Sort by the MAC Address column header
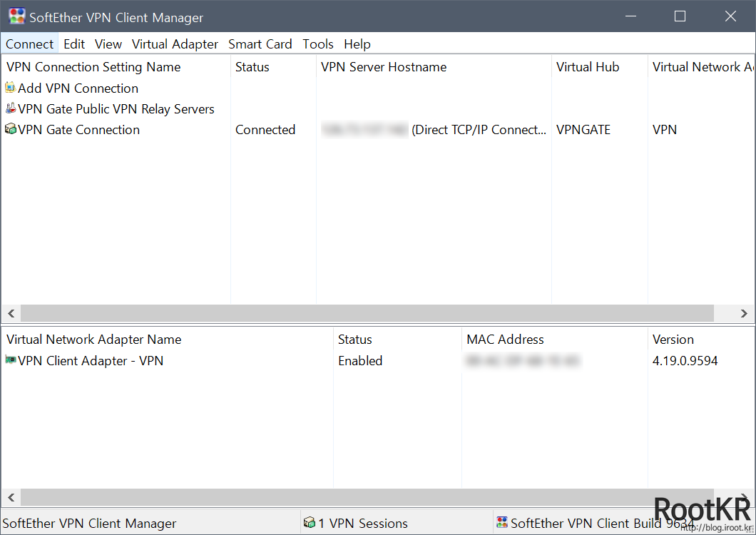 555,340
